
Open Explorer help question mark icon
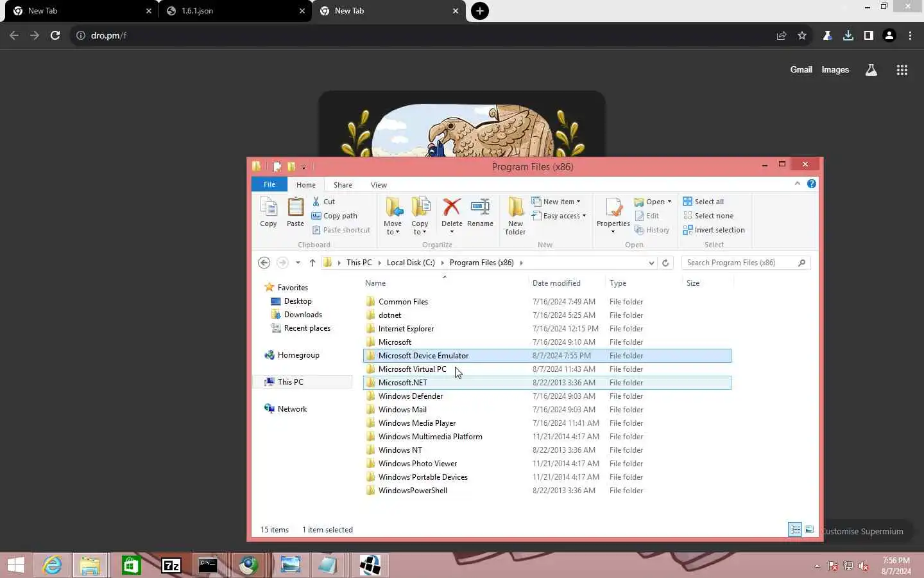coord(812,184)
